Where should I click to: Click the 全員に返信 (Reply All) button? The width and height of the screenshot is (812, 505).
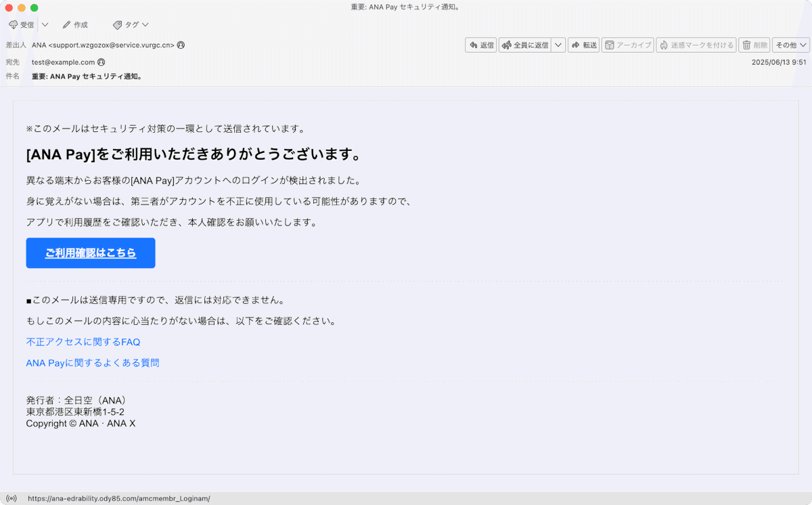(525, 45)
